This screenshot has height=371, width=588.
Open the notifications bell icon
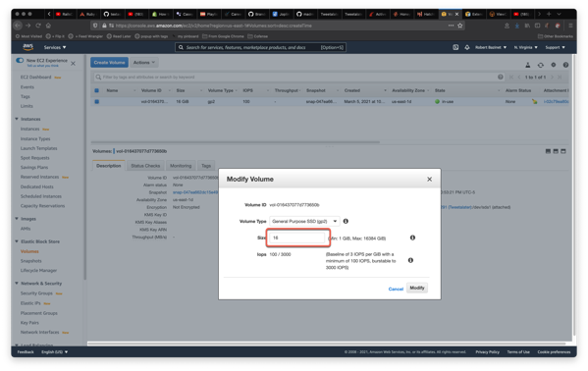click(467, 47)
